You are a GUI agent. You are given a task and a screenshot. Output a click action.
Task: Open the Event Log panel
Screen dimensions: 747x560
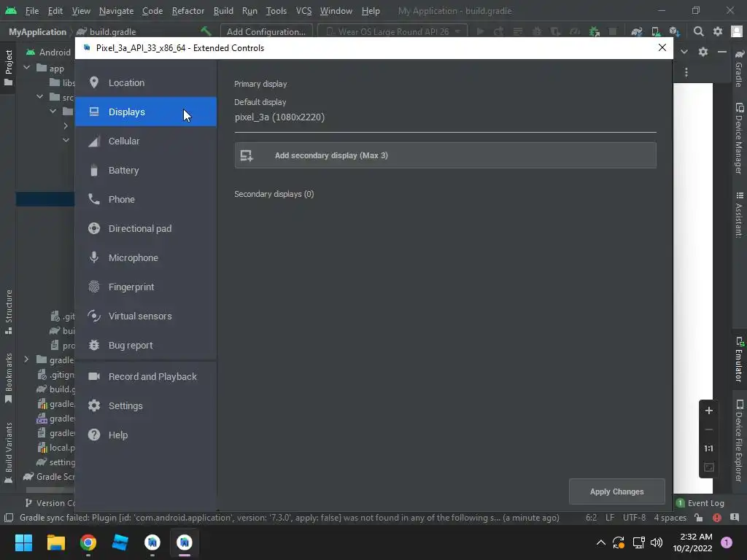pos(700,503)
